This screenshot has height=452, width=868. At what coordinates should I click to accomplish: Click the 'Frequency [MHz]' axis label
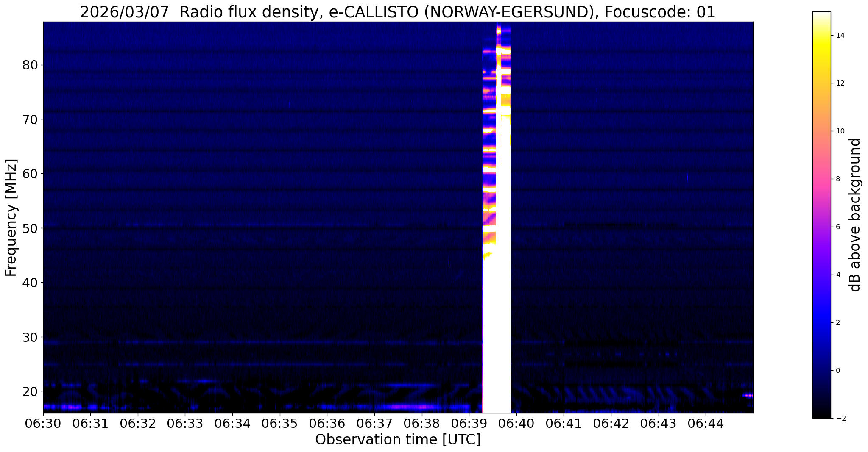point(11,218)
